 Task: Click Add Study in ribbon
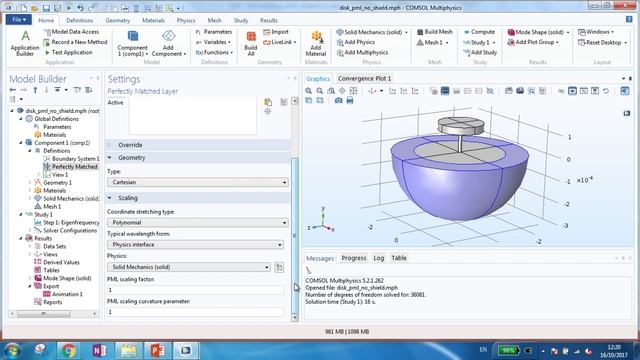[x=480, y=52]
